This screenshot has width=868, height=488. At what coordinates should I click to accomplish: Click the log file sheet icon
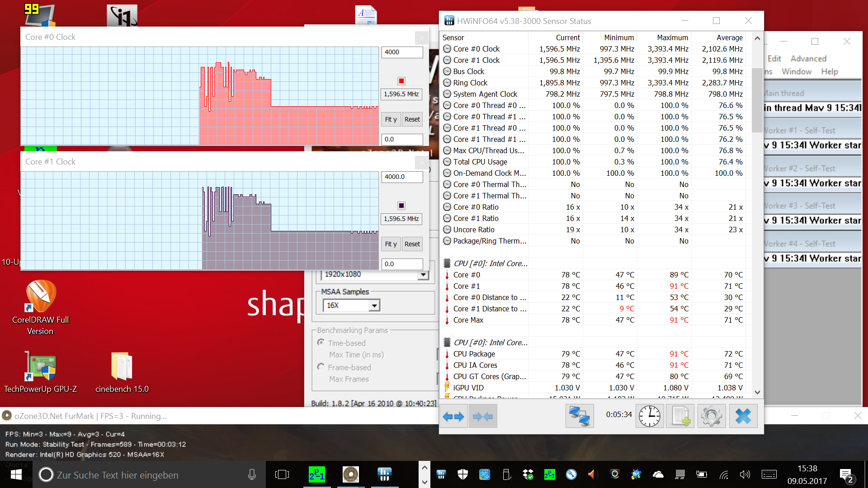pos(680,416)
